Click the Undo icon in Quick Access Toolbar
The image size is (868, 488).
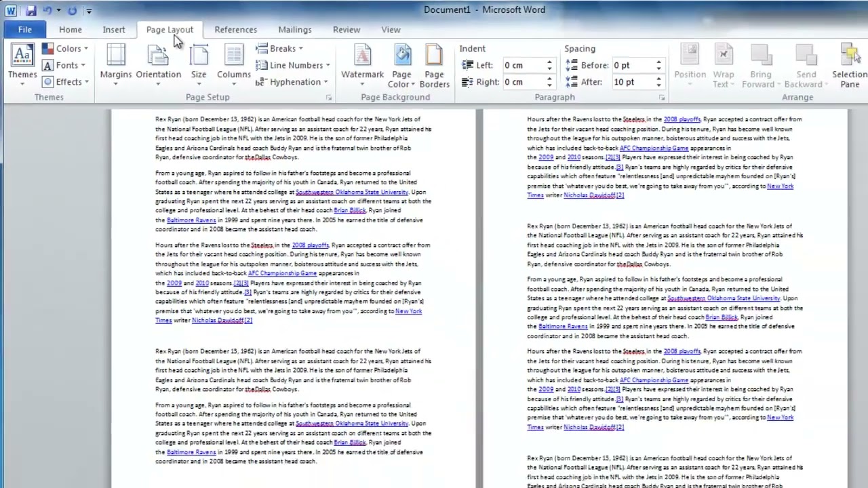47,10
